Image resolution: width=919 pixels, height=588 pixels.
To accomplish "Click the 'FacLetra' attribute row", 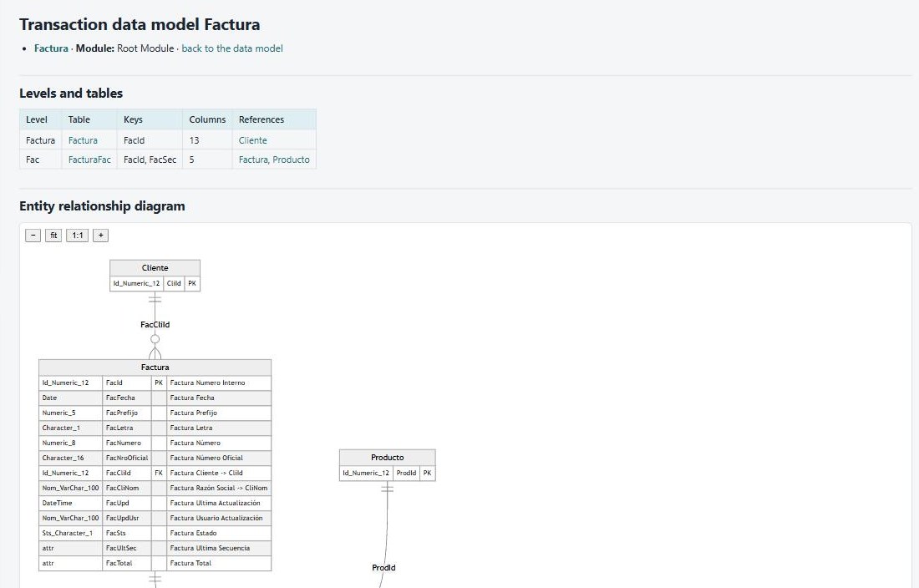I will point(155,428).
